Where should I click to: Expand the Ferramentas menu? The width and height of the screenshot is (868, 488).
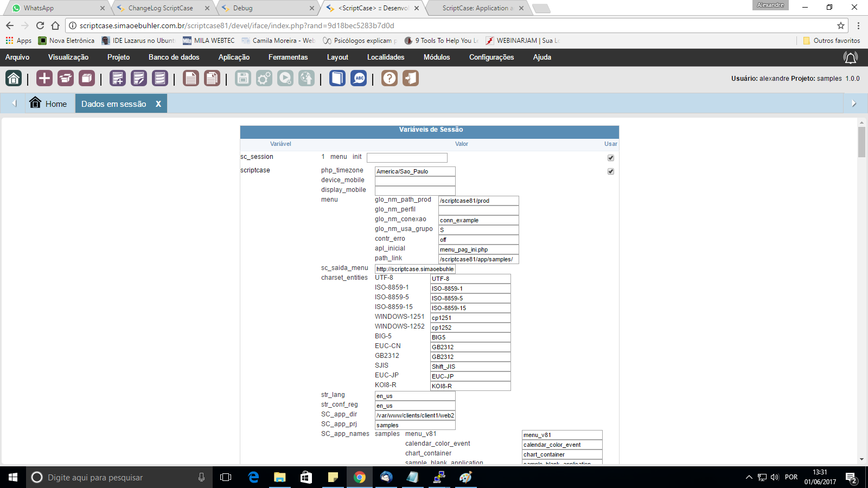[x=288, y=57]
